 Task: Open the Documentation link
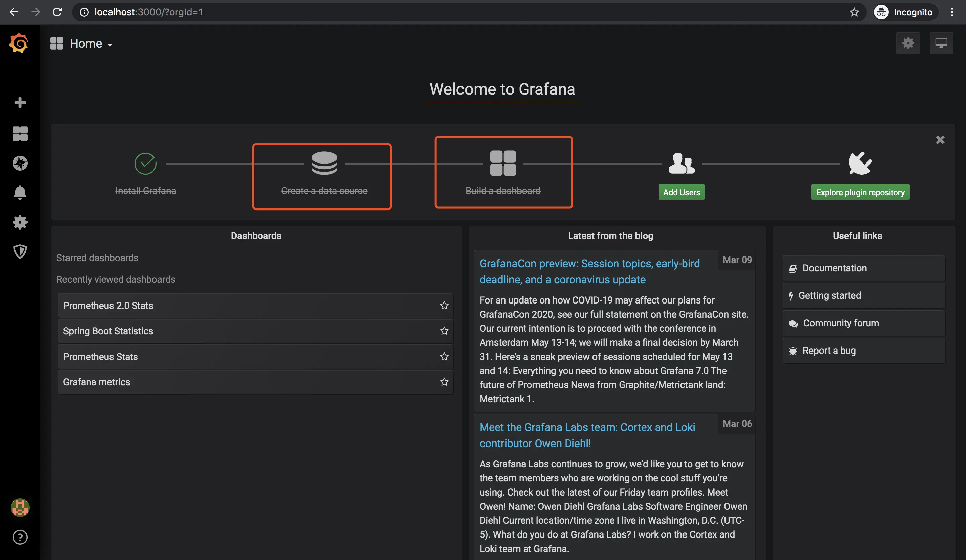(x=864, y=268)
